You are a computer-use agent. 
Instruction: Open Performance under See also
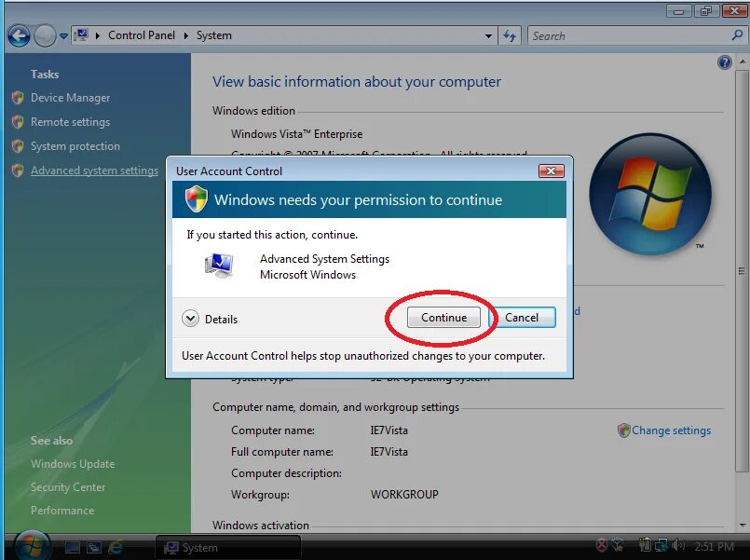(x=62, y=511)
